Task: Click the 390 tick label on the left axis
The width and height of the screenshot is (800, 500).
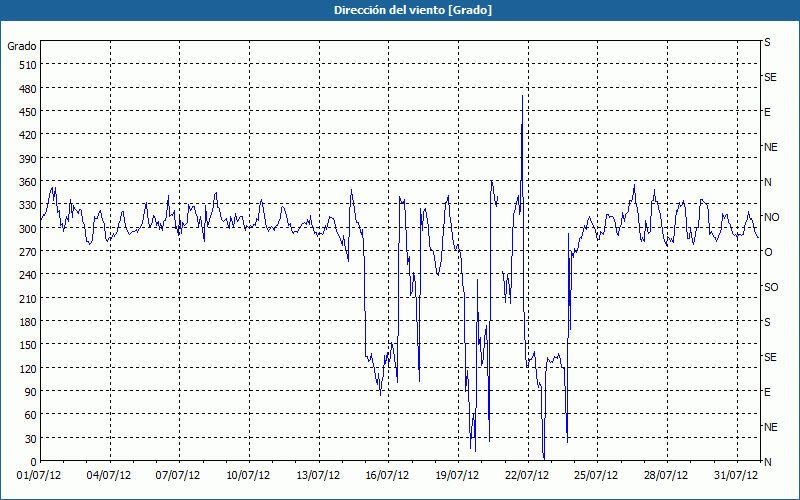Action: coord(28,159)
